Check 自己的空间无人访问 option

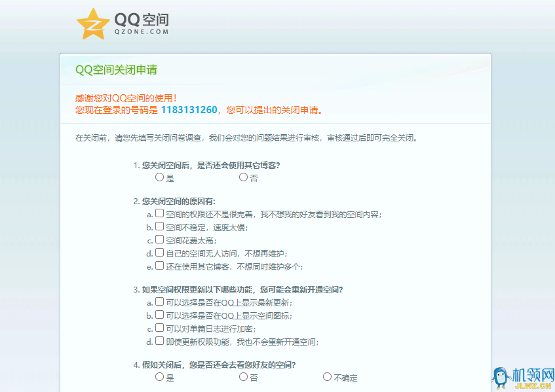(x=160, y=253)
